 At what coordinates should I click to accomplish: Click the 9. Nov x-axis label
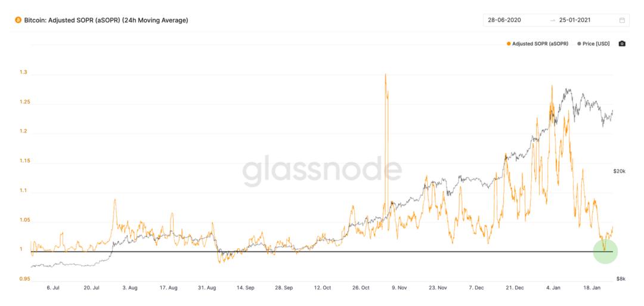(x=399, y=288)
